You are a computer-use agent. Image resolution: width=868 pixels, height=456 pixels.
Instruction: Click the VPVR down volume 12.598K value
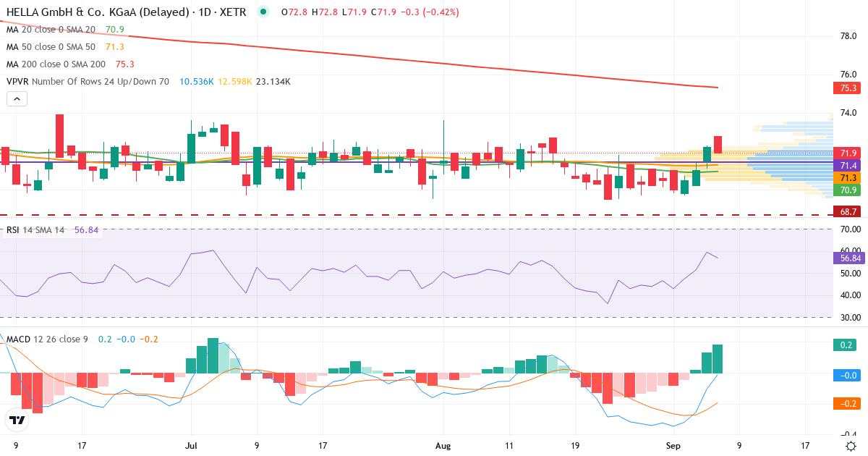[x=234, y=82]
